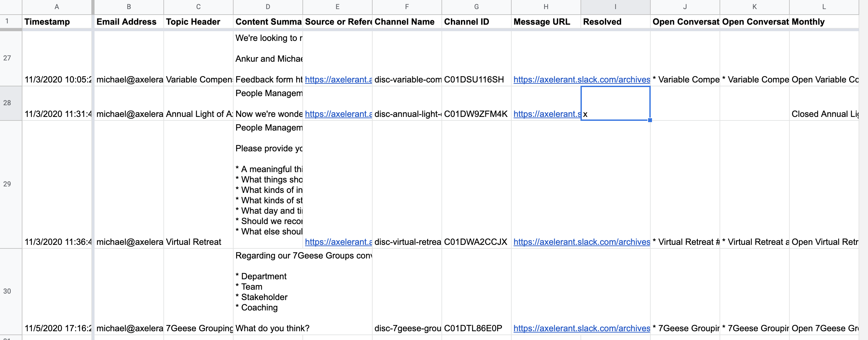Select column G header
Image resolution: width=868 pixels, height=340 pixels.
[x=477, y=7]
